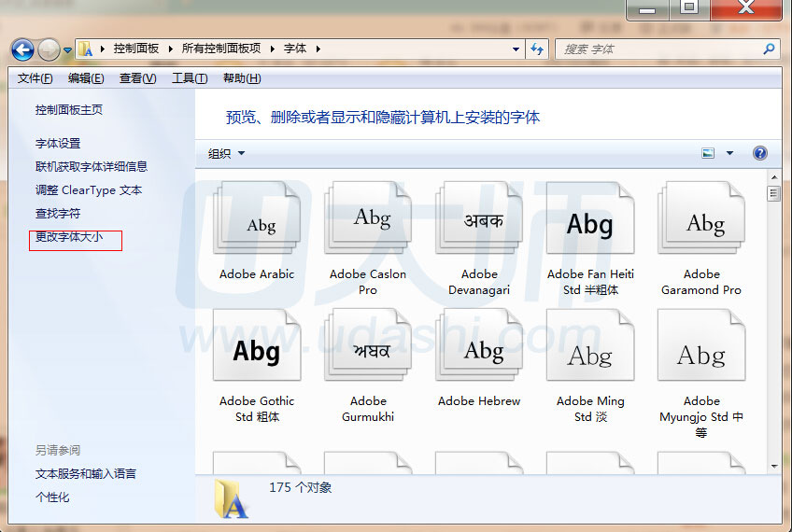Click the 搜索 字体 search box
This screenshot has width=792, height=532.
[x=658, y=49]
